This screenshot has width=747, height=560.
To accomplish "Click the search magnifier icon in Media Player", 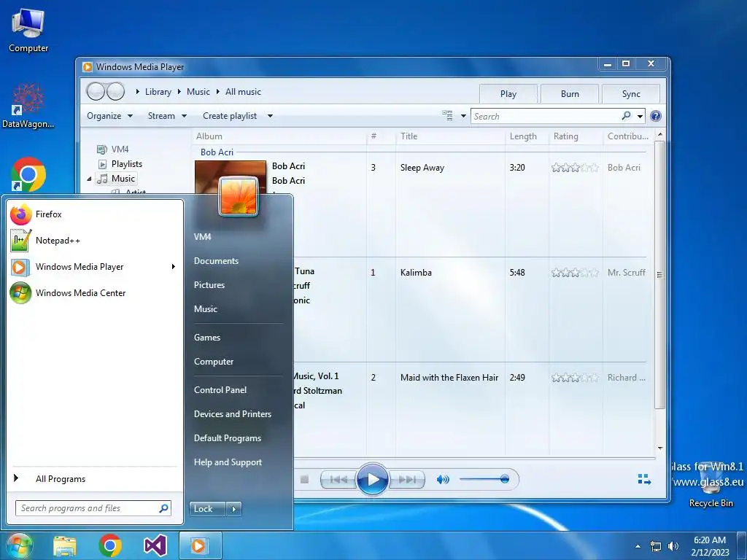I will 627,116.
